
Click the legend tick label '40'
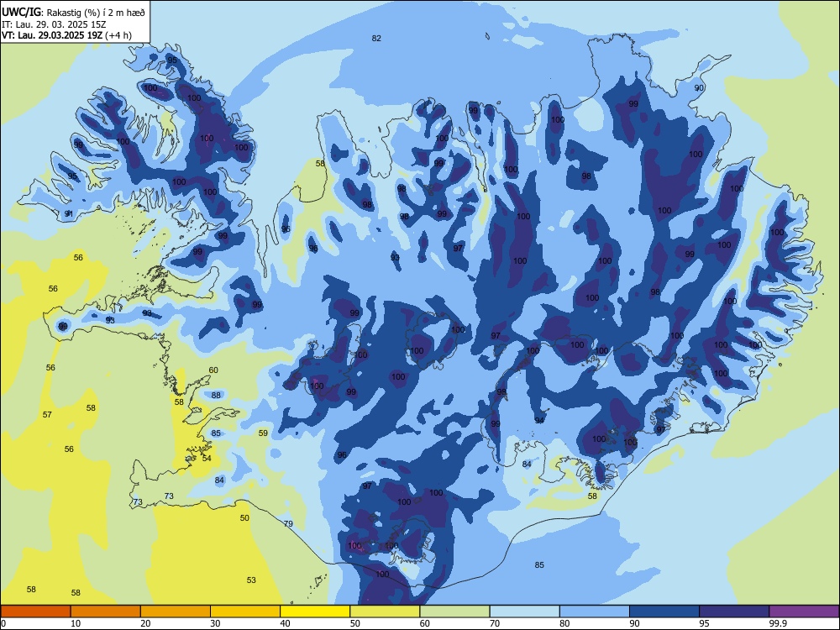point(285,623)
